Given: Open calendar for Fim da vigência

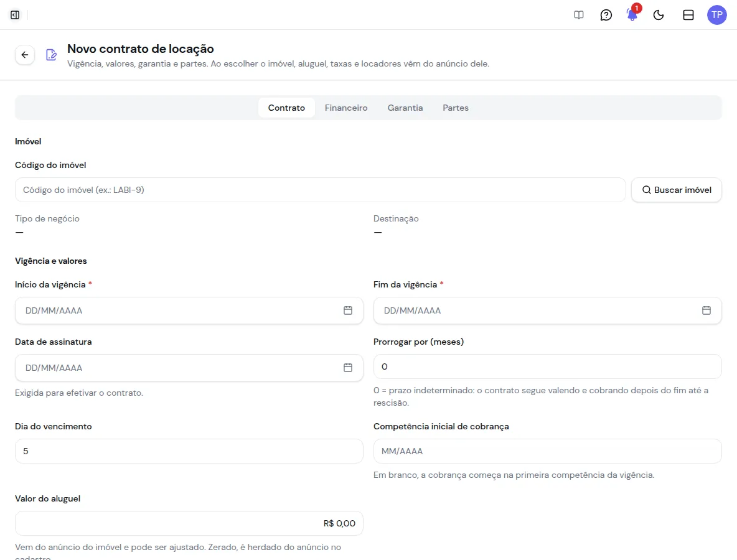Looking at the screenshot, I should 706,310.
